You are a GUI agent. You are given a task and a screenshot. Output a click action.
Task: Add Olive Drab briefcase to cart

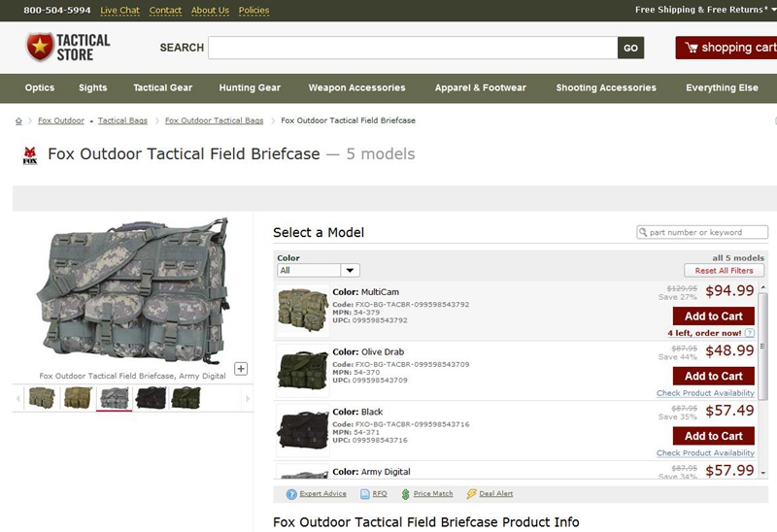tap(714, 376)
